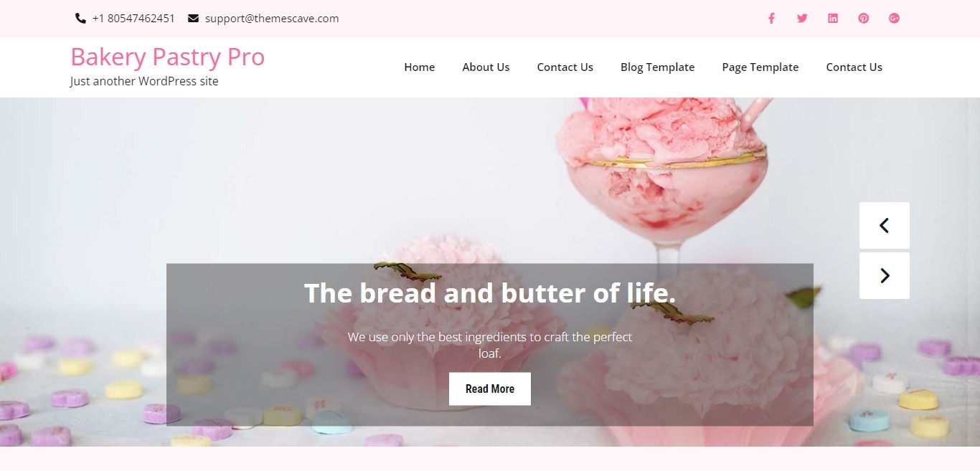980x471 pixels.
Task: Open the LinkedIn social icon
Action: click(833, 19)
